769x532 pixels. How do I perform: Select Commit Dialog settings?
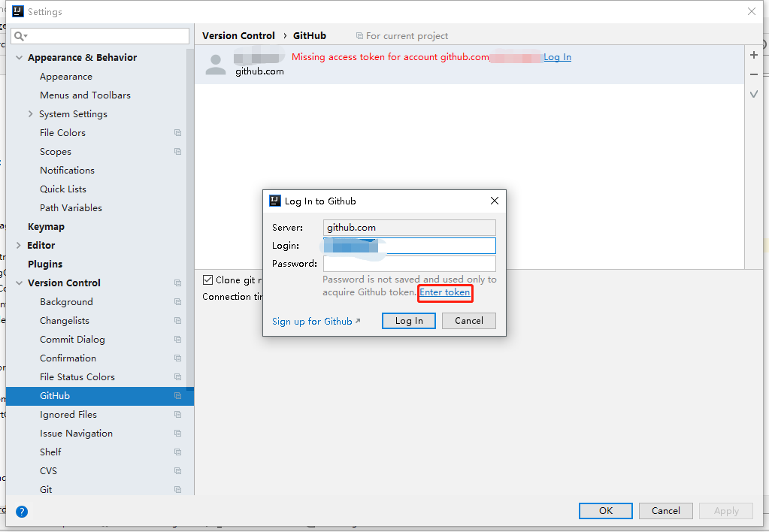click(73, 340)
